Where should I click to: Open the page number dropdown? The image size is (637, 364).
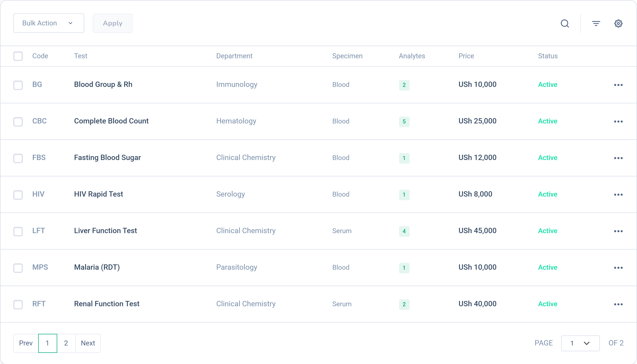[x=580, y=343]
